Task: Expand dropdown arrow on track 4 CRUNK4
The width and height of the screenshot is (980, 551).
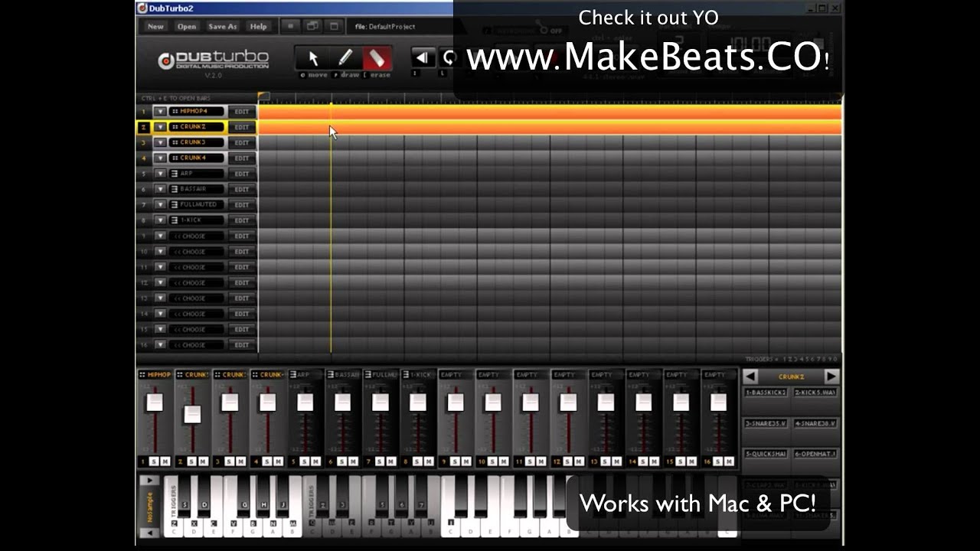Action: pyautogui.click(x=160, y=158)
